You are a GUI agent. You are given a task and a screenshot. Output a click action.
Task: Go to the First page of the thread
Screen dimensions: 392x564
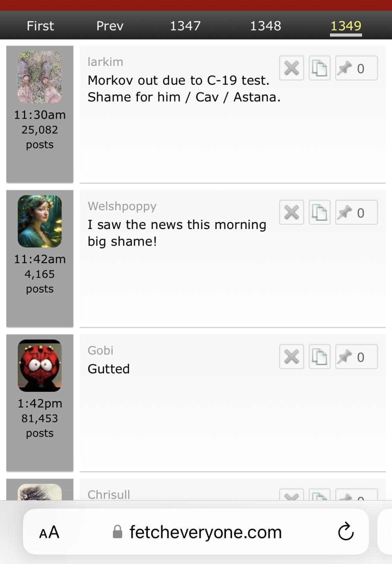click(x=40, y=26)
